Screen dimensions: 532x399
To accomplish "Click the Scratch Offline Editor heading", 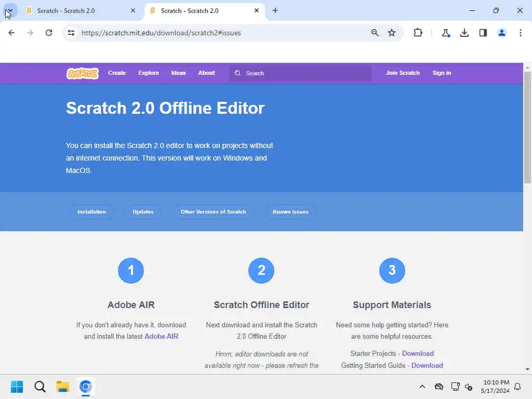I will pyautogui.click(x=262, y=304).
